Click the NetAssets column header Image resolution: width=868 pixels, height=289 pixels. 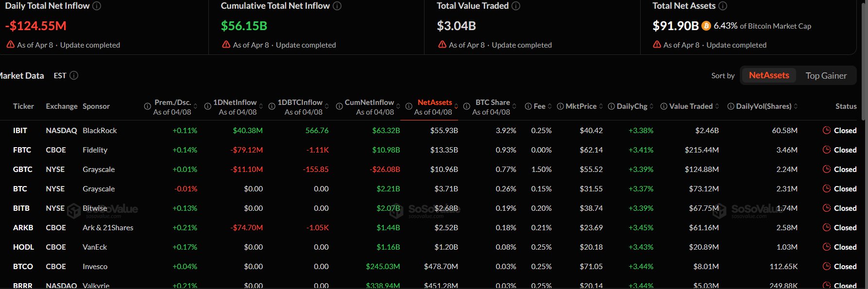click(434, 102)
